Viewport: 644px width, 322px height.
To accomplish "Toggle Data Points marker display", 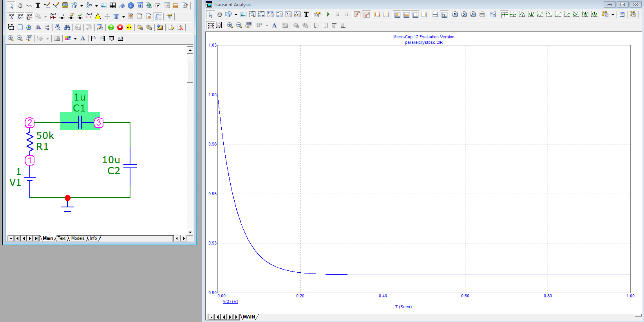I will [357, 14].
